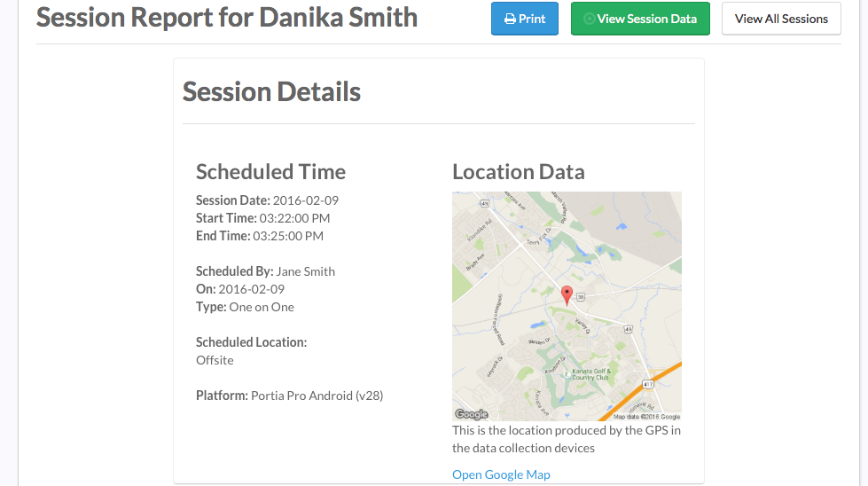Follow the Open Google Map link
868x486 pixels.
(x=501, y=474)
